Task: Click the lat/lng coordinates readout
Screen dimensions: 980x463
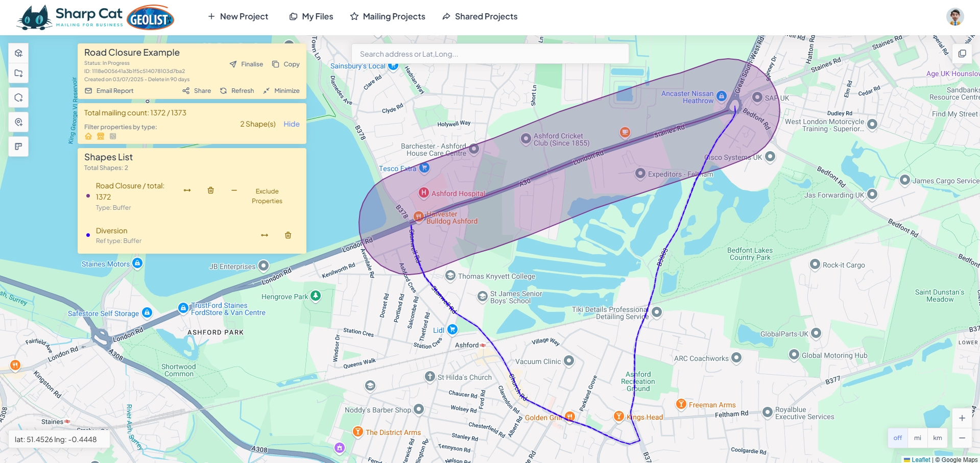Action: pos(59,440)
